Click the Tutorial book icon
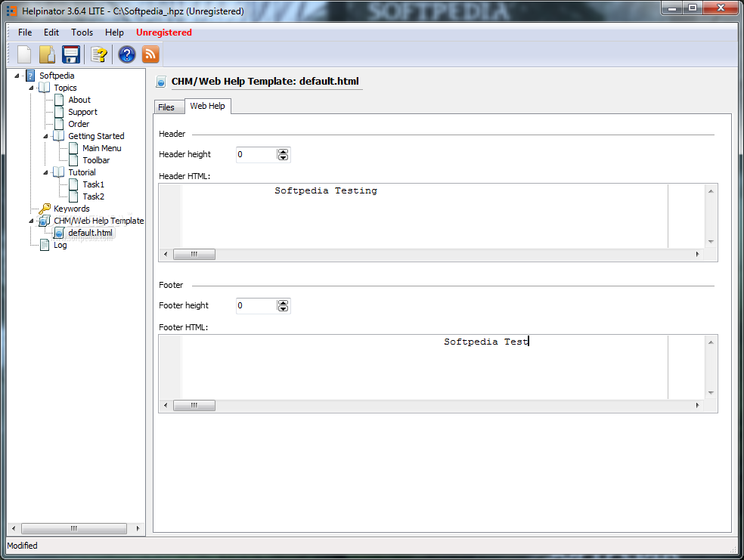The height and width of the screenshot is (560, 744). [x=58, y=172]
